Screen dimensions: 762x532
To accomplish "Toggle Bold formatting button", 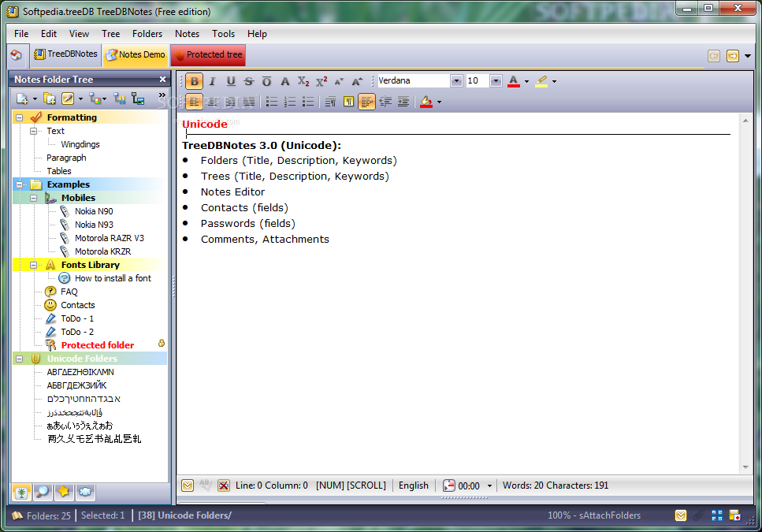I will [195, 81].
